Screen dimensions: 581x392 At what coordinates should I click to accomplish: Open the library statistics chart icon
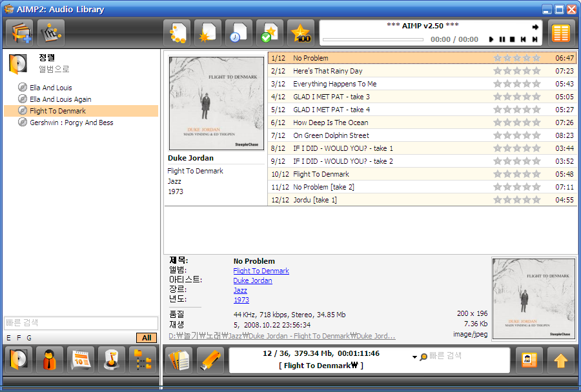click(51, 33)
